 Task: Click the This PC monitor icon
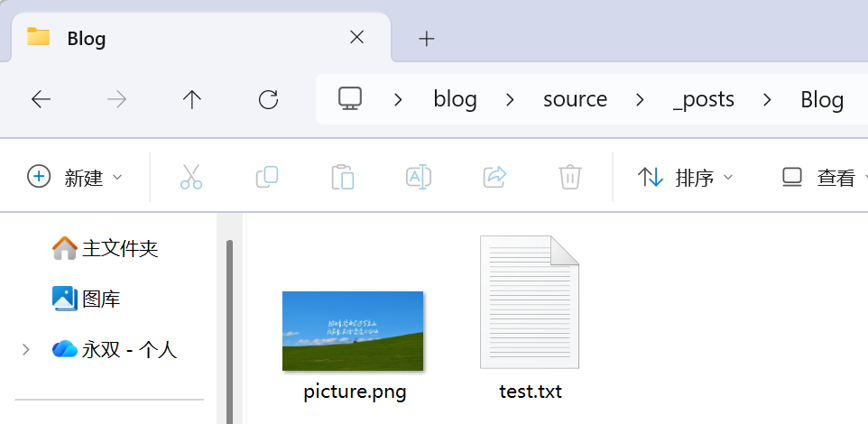pos(350,99)
